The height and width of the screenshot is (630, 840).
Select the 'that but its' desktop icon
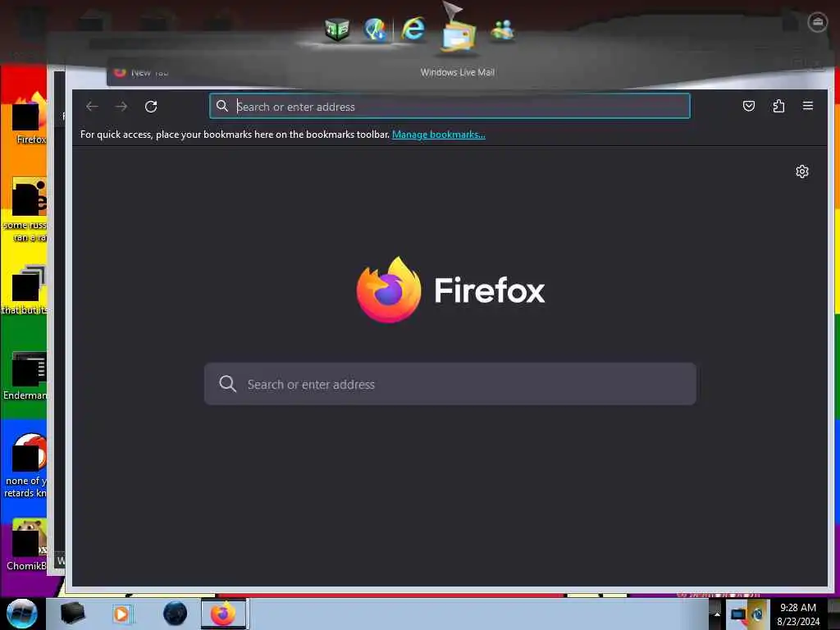click(x=25, y=290)
